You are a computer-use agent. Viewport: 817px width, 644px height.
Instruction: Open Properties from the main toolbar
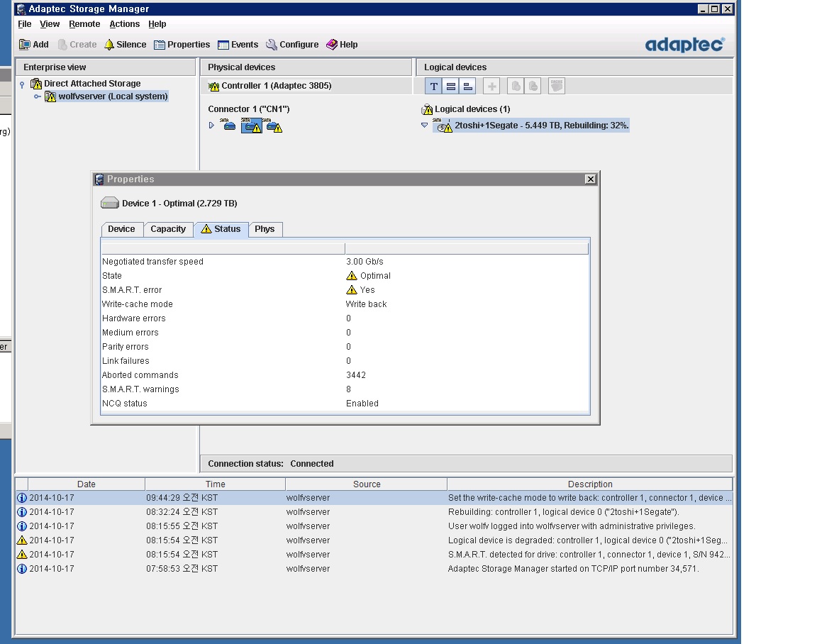click(182, 45)
